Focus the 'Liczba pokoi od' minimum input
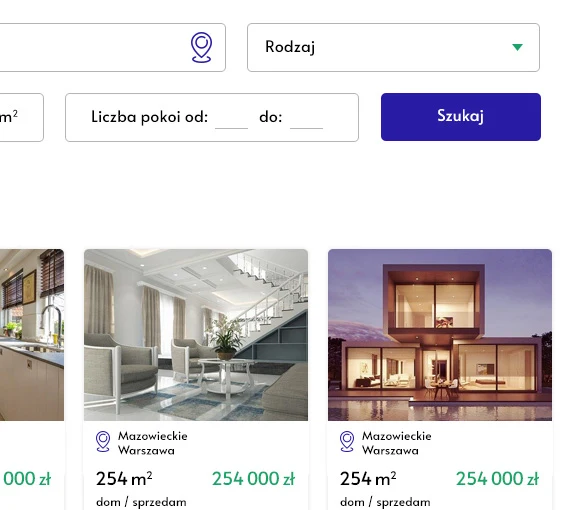The width and height of the screenshot is (565, 510). pos(231,119)
